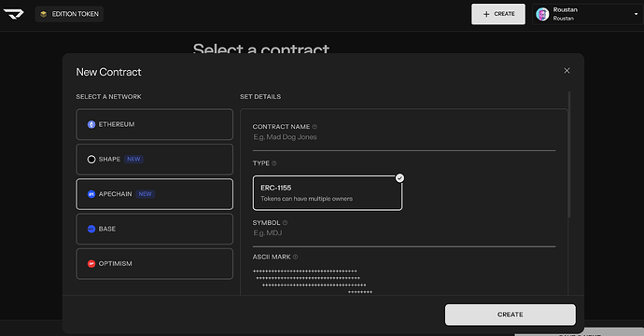The image size is (644, 336).
Task: Click the Manifold logo icon
Action: [14, 14]
